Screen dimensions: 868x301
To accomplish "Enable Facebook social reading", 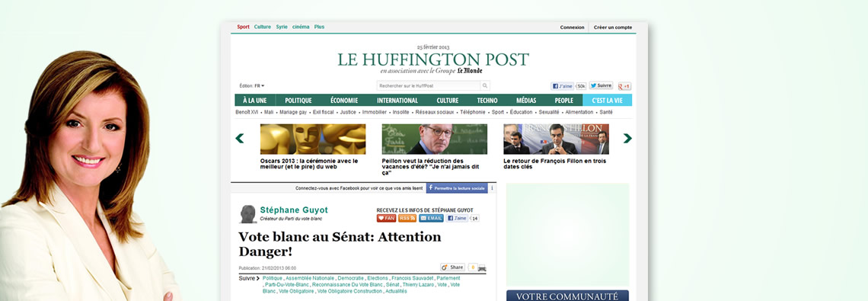I will pos(457,188).
